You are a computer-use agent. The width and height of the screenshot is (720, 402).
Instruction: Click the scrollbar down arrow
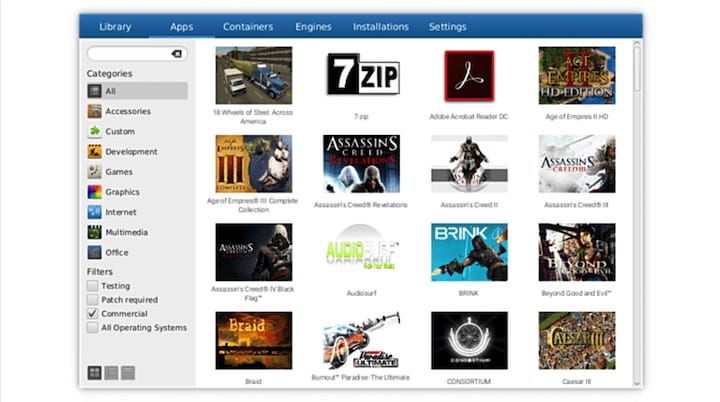point(636,383)
